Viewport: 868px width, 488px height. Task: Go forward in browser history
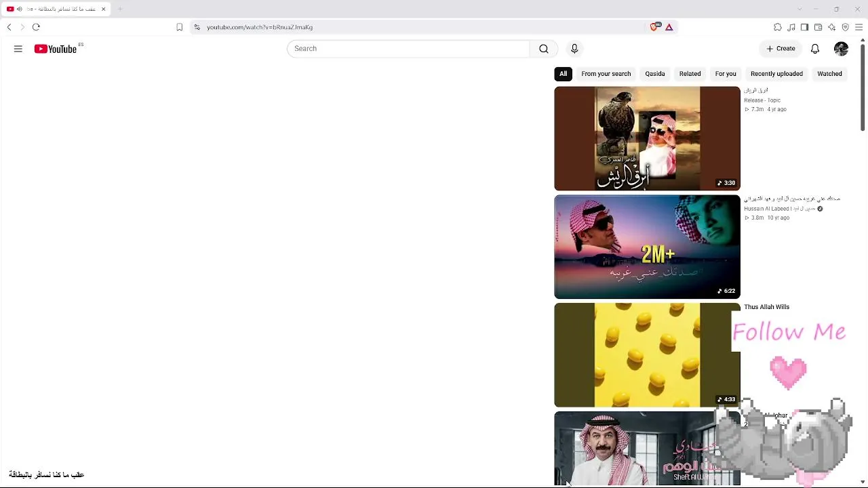pyautogui.click(x=22, y=27)
